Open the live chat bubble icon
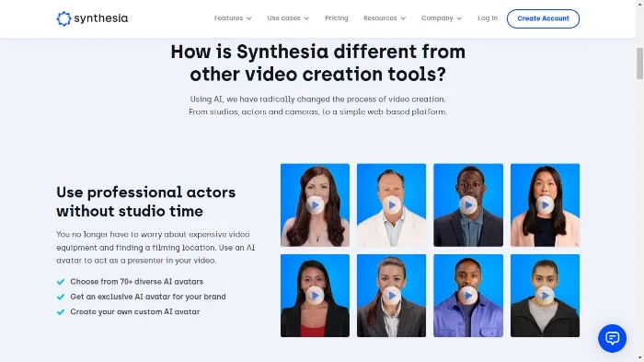Viewport: 644px width, 362px height. pos(612,338)
